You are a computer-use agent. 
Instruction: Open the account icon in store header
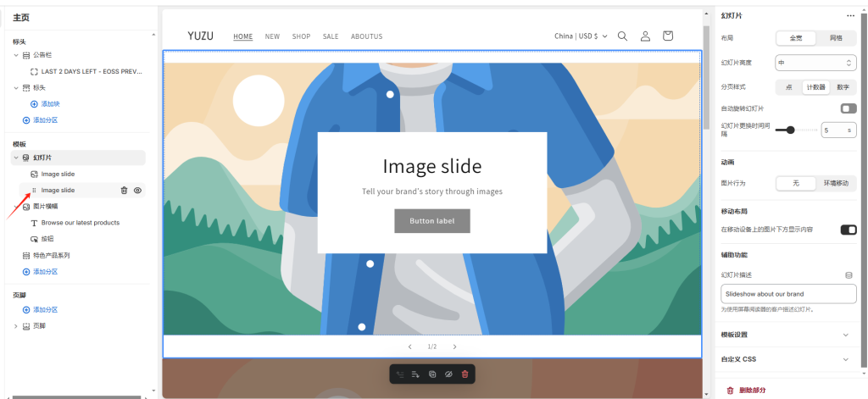645,36
